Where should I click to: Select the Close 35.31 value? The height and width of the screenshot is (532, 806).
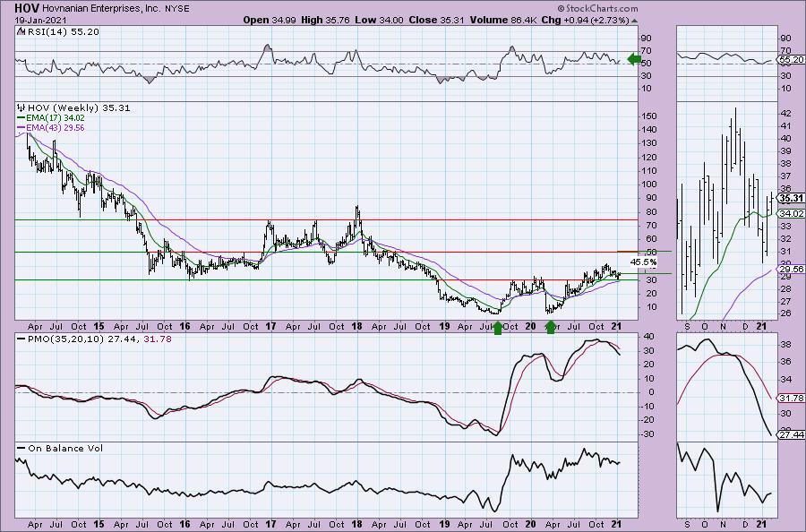coord(436,20)
